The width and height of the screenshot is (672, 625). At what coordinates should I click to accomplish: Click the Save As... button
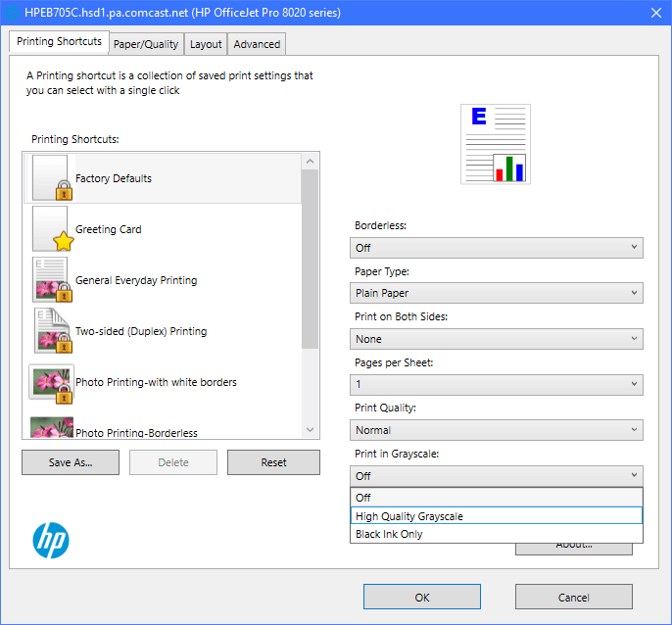coord(71,462)
